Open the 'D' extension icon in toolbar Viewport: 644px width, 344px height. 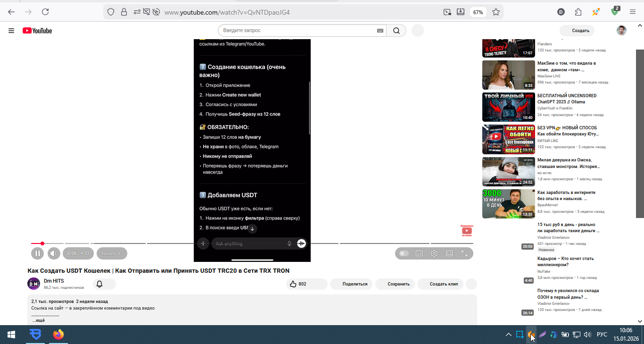(561, 12)
